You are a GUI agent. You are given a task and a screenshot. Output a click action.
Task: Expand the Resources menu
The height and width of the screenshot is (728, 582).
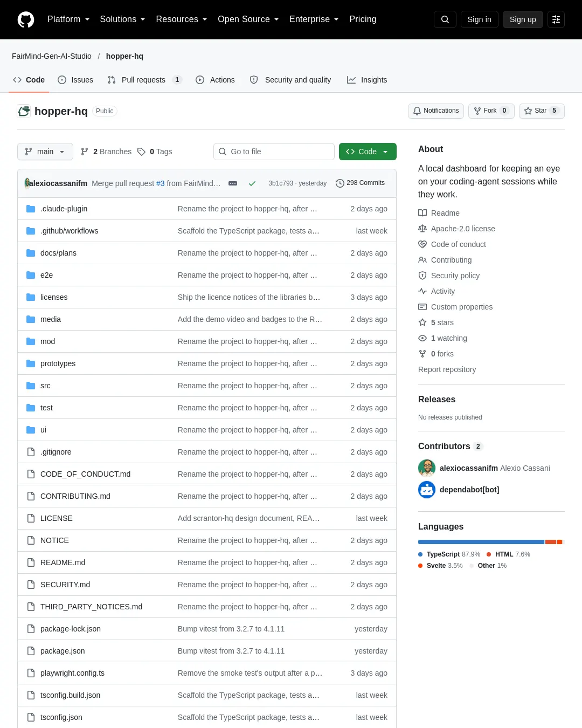[x=181, y=19]
